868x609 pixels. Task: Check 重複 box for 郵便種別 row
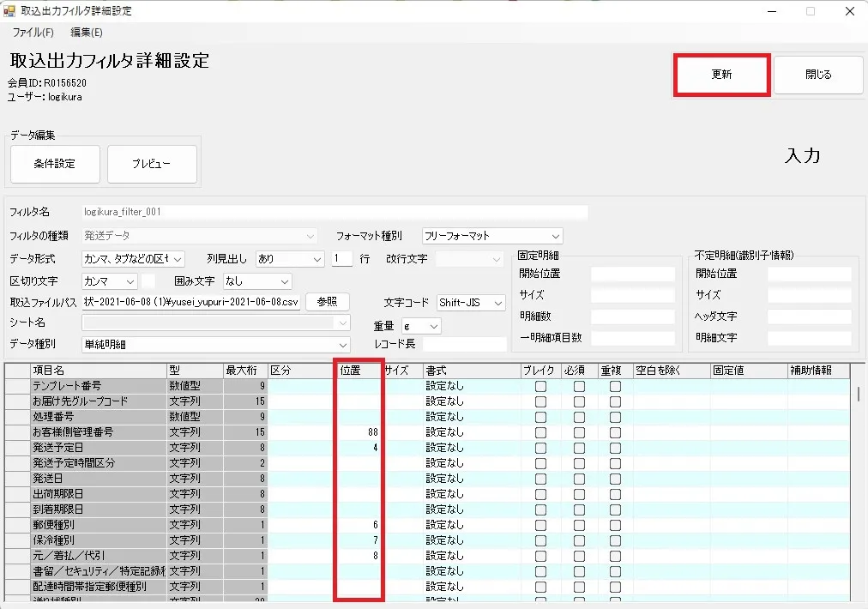coord(615,525)
